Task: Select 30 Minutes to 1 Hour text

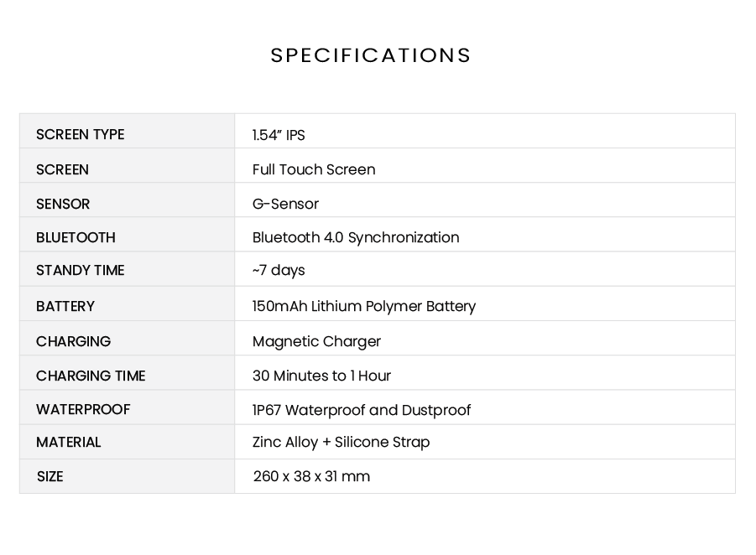Action: (x=321, y=376)
